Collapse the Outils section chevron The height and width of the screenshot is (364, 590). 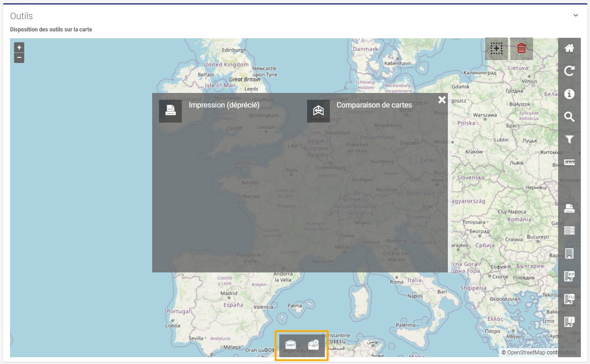[x=576, y=15]
